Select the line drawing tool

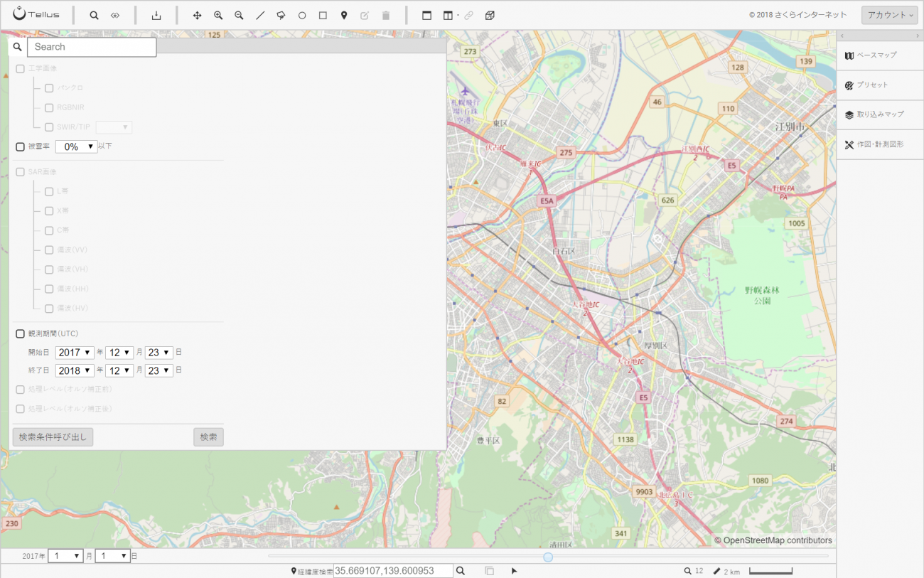coord(260,15)
